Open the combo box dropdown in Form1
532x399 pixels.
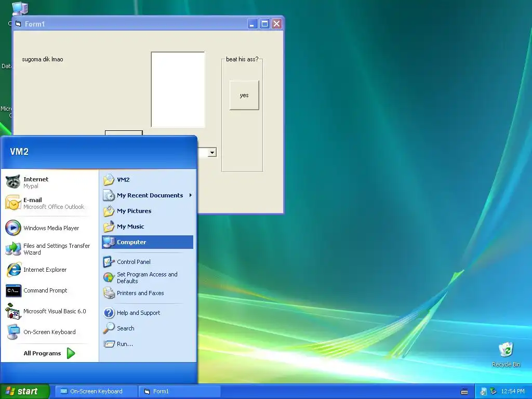point(212,152)
